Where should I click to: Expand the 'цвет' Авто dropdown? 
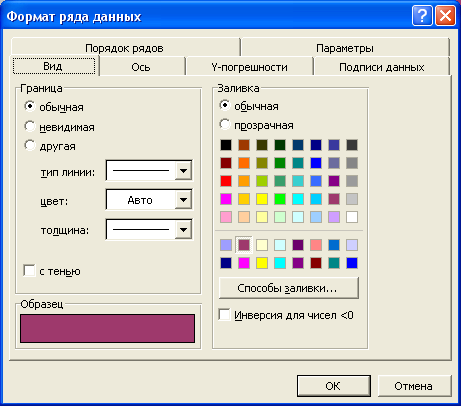click(183, 200)
